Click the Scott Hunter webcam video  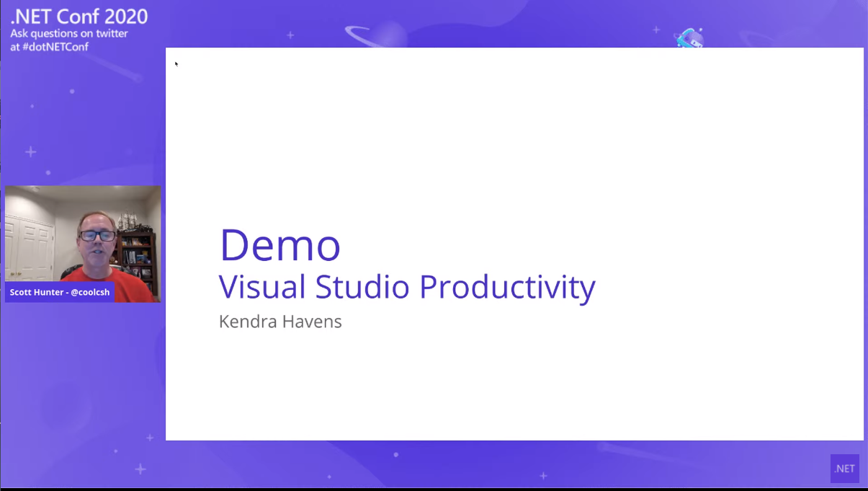coord(83,244)
